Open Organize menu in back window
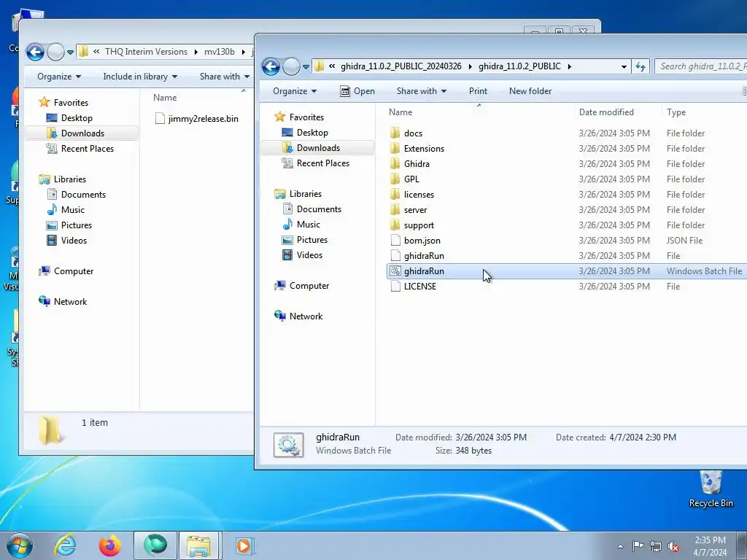Screen dimensions: 747x560 (59, 76)
